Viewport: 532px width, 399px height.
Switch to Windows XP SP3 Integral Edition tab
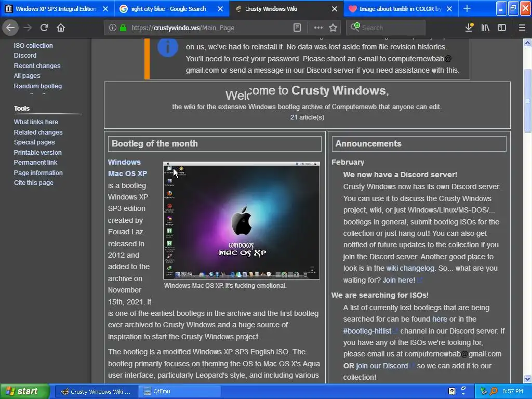[x=56, y=9]
